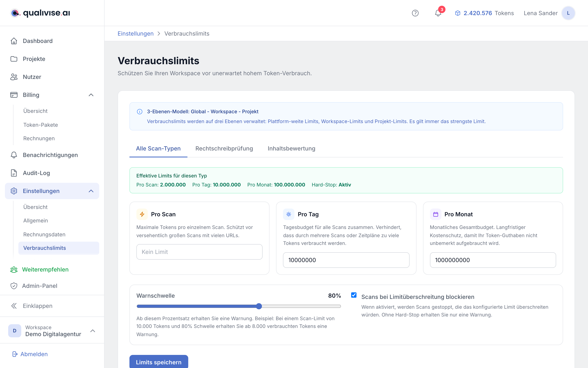Image resolution: width=588 pixels, height=368 pixels.
Task: Open Benachrichtigungen bell icon in sidebar
Action: [14, 155]
